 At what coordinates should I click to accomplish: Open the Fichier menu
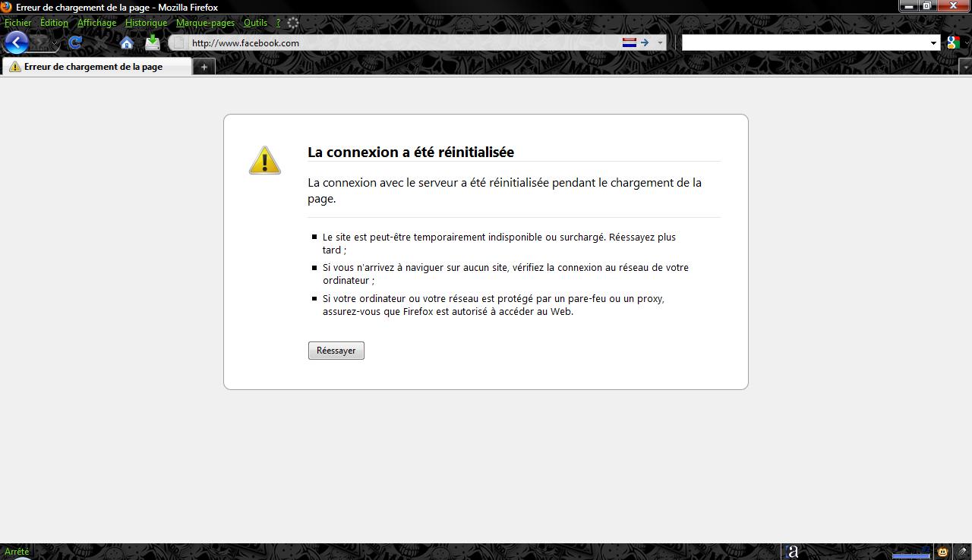(18, 23)
